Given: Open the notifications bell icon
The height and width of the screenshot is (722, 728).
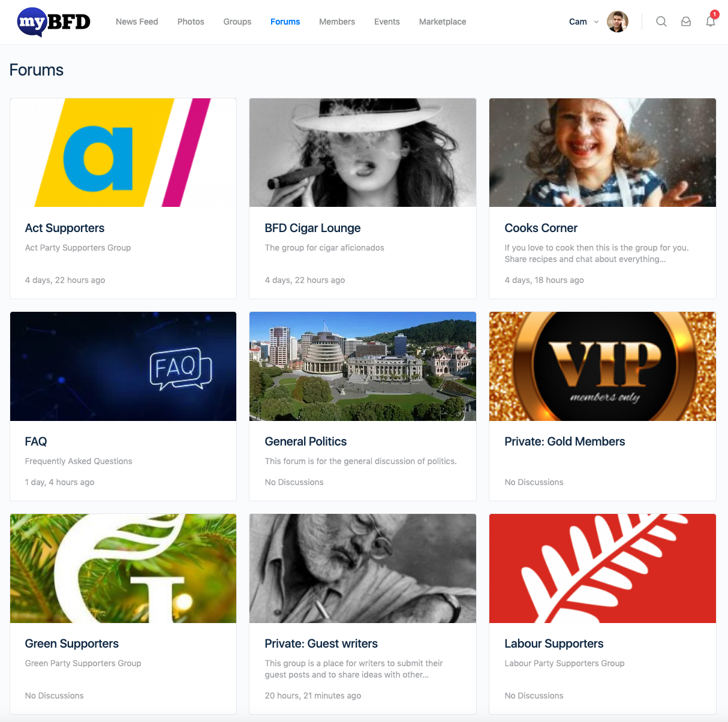Looking at the screenshot, I should point(711,22).
